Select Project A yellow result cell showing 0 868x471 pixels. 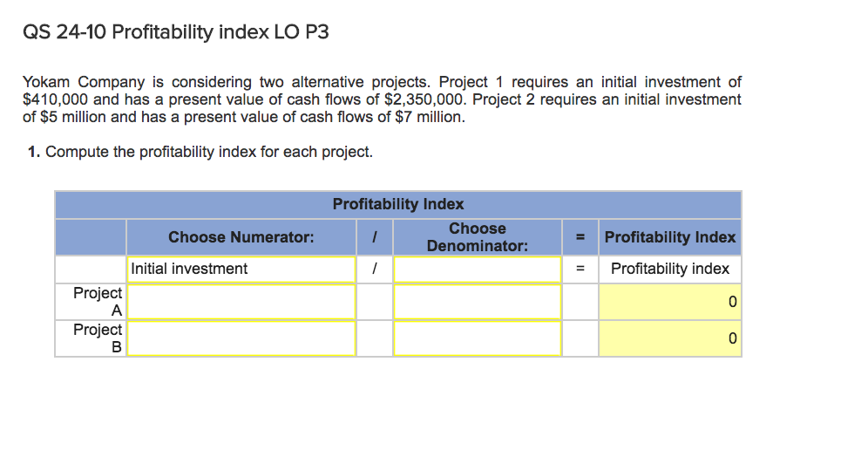click(x=669, y=302)
